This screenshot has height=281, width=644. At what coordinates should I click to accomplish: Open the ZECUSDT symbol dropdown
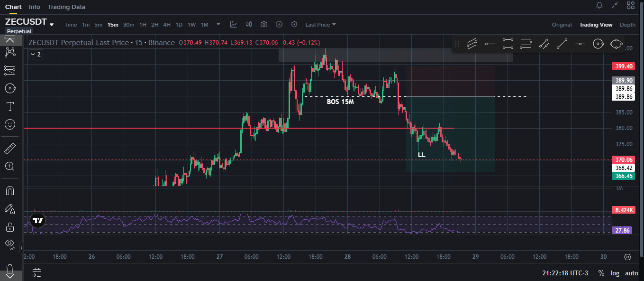coord(52,24)
